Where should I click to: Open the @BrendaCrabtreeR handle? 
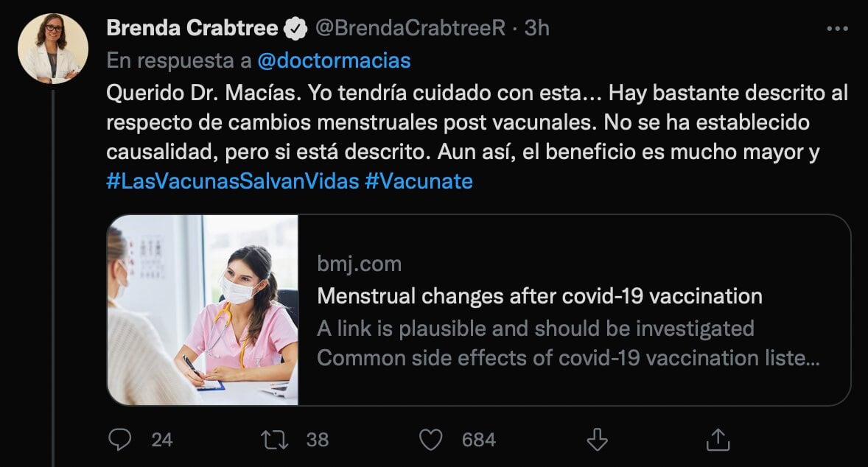point(410,29)
